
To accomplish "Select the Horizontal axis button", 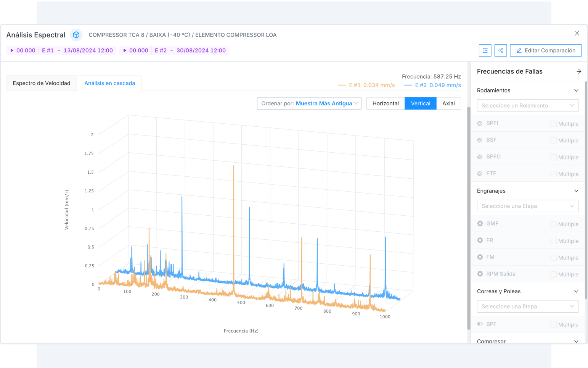I will 386,103.
